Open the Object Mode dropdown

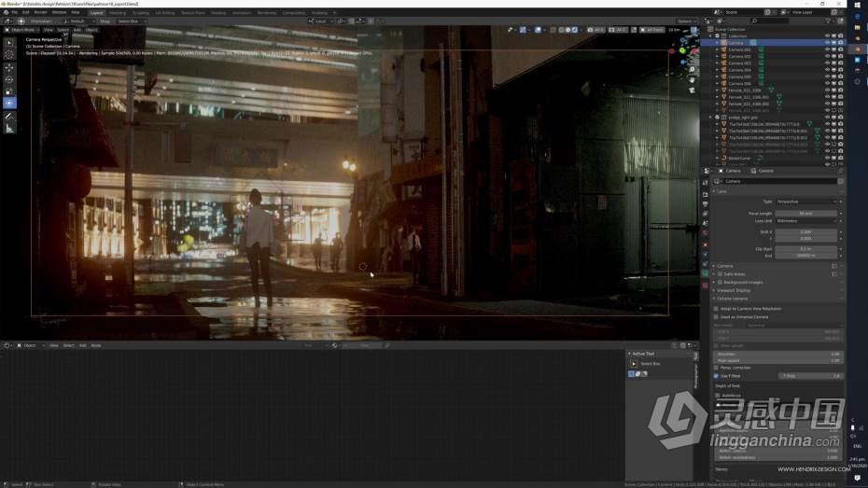[22, 30]
